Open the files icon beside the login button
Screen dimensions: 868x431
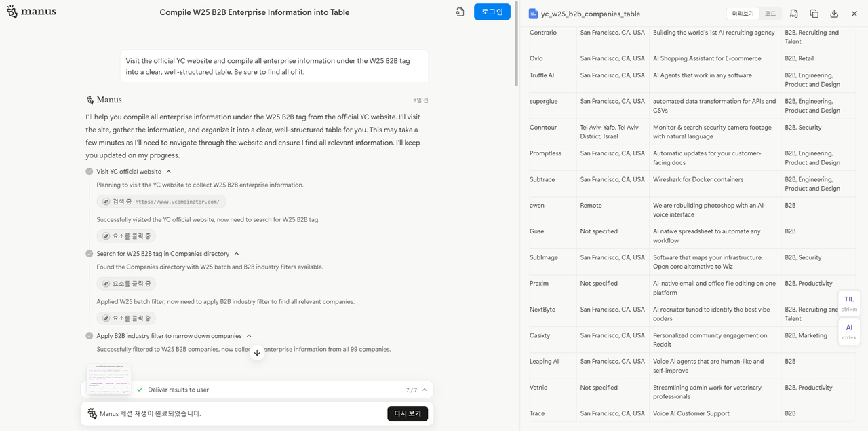pyautogui.click(x=460, y=12)
